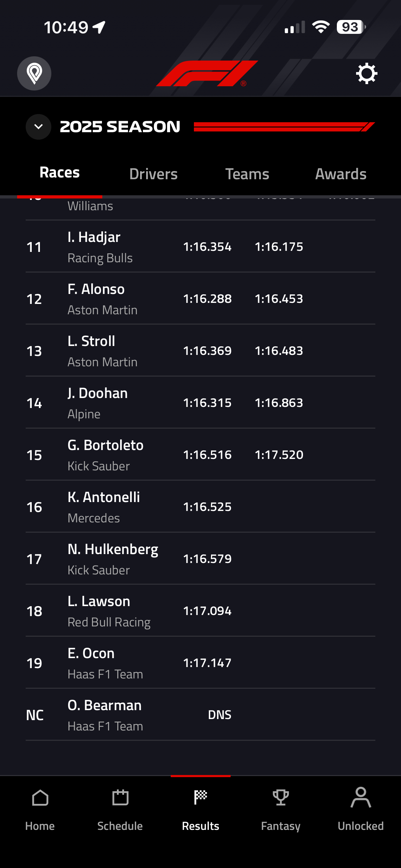Open Unlocked profile icon
The image size is (401, 868).
(x=361, y=798)
